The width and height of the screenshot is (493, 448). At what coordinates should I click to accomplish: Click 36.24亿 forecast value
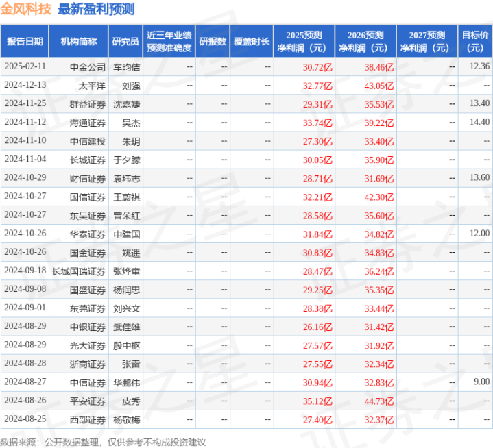click(379, 271)
